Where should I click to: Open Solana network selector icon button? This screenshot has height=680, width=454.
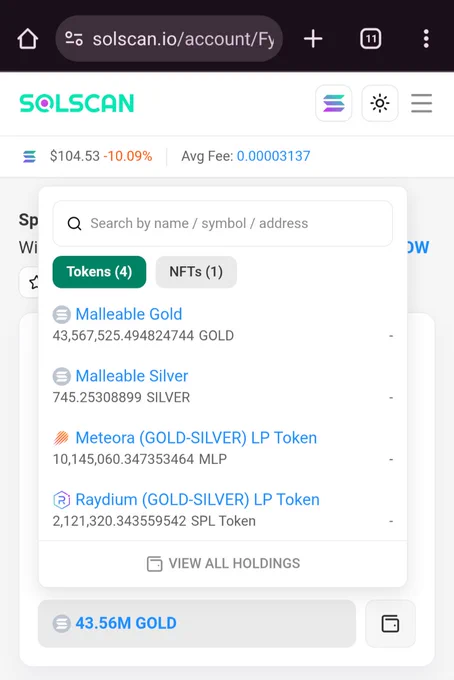pyautogui.click(x=333, y=103)
